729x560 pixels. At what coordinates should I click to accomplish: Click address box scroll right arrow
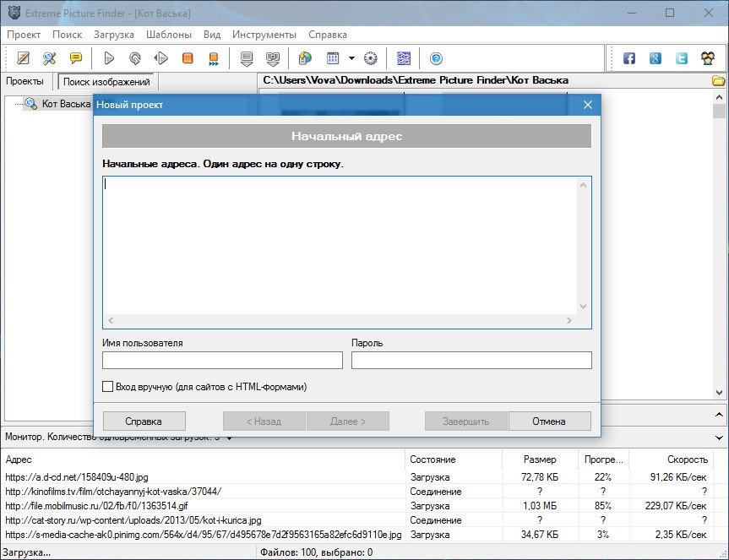pyautogui.click(x=569, y=320)
